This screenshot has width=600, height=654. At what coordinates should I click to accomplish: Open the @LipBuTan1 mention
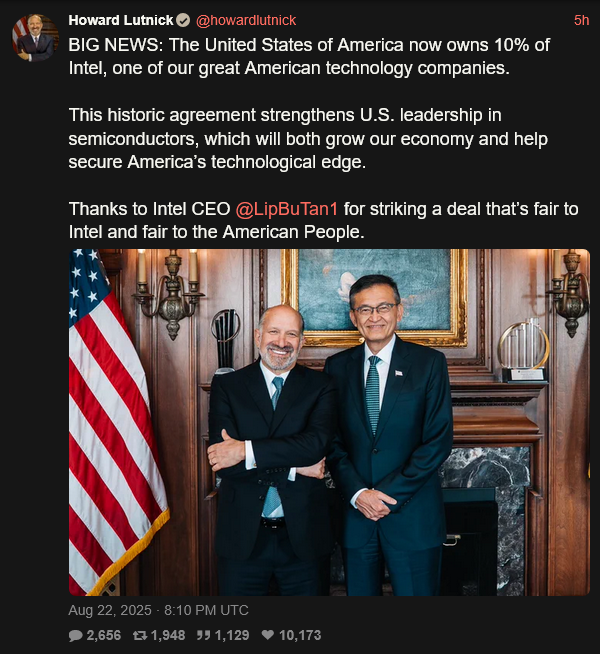click(x=286, y=209)
